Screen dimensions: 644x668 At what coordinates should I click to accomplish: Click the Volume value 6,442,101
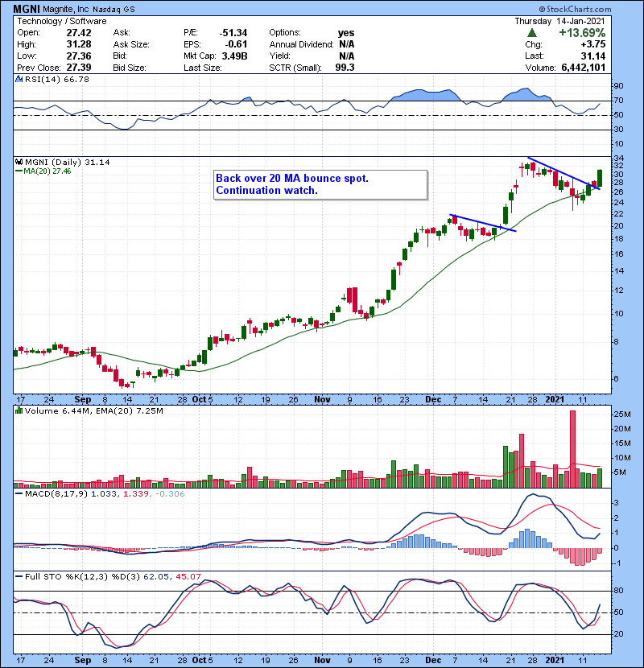click(x=583, y=68)
